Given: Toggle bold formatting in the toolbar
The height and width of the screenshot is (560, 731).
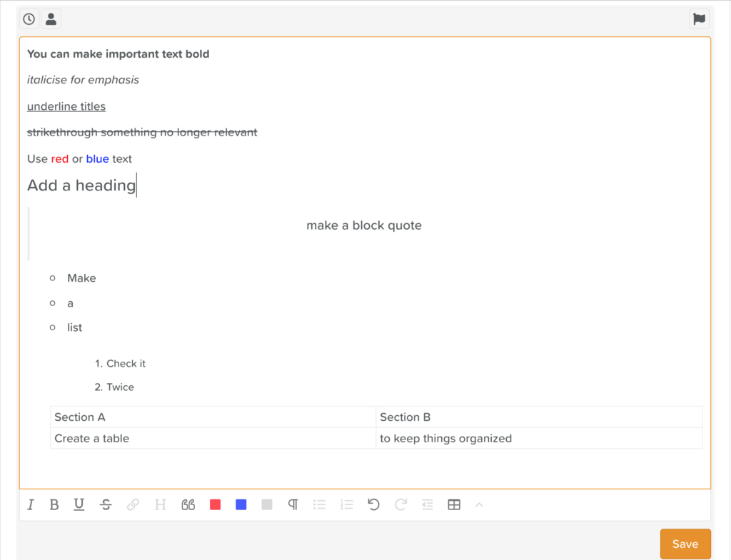Looking at the screenshot, I should tap(54, 505).
